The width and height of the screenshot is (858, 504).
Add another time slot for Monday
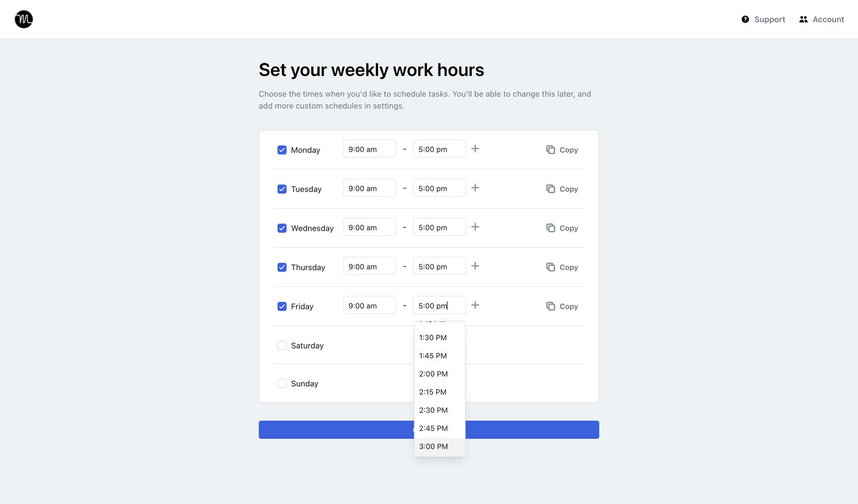coord(475,149)
